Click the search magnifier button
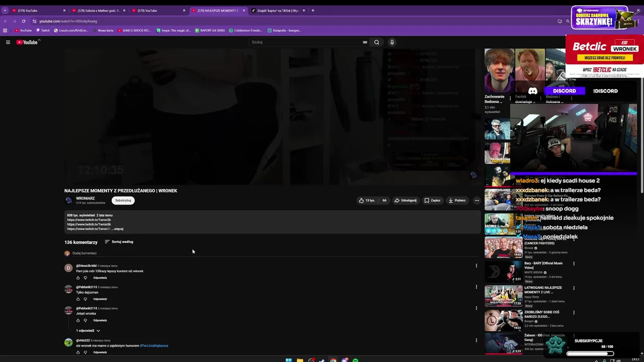The width and height of the screenshot is (644, 362). pos(376,42)
